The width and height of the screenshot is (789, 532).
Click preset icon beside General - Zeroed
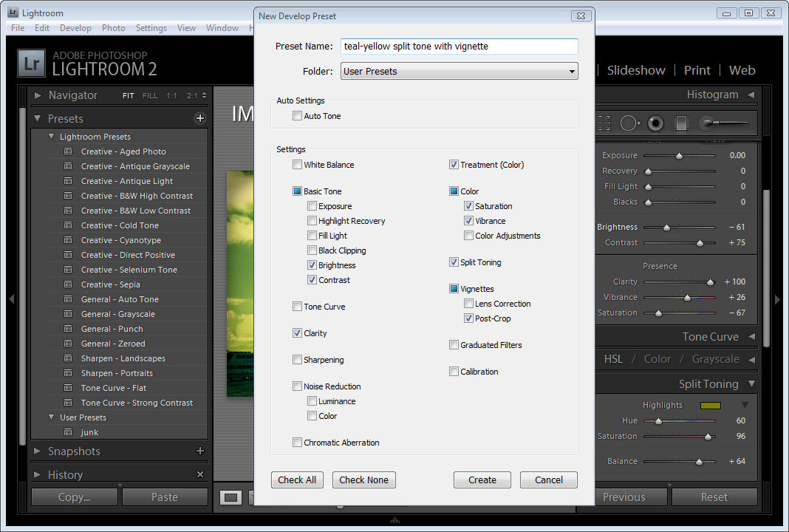pyautogui.click(x=68, y=344)
